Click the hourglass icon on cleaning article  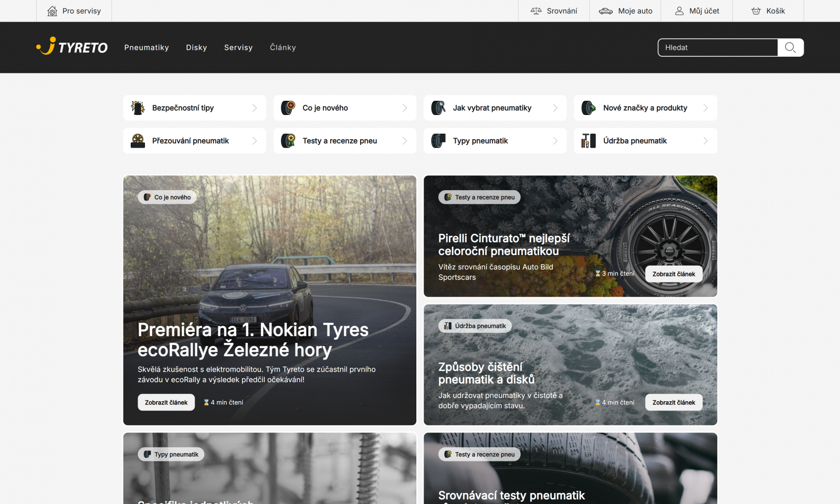click(x=597, y=403)
